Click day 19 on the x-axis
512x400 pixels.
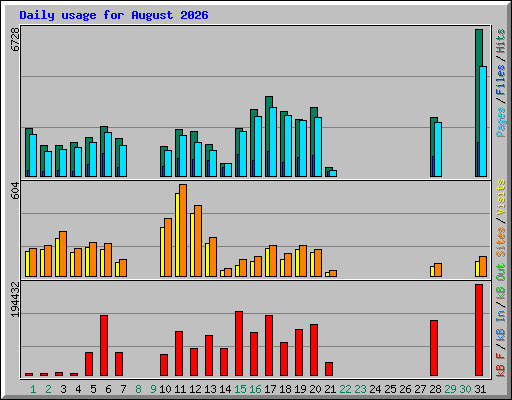coord(300,389)
